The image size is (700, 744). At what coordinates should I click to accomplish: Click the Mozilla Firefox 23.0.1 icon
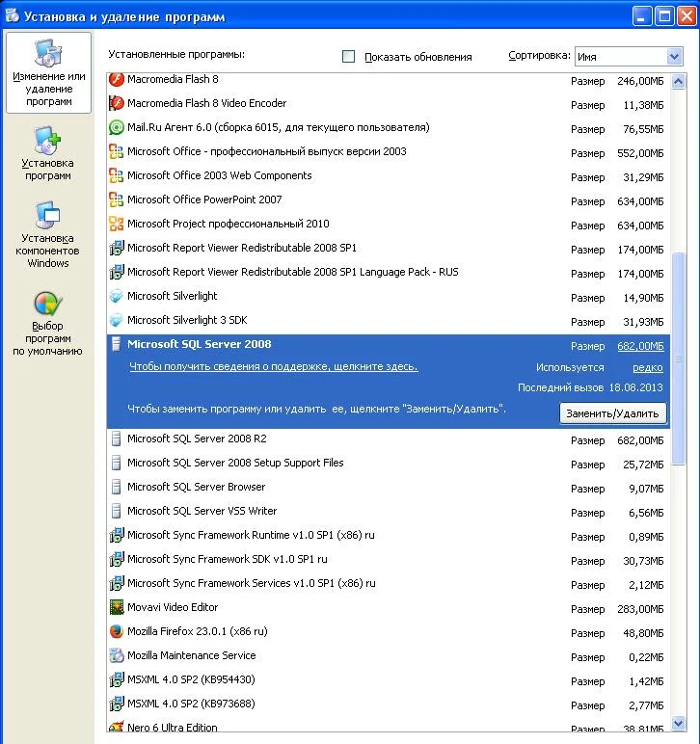point(117,632)
